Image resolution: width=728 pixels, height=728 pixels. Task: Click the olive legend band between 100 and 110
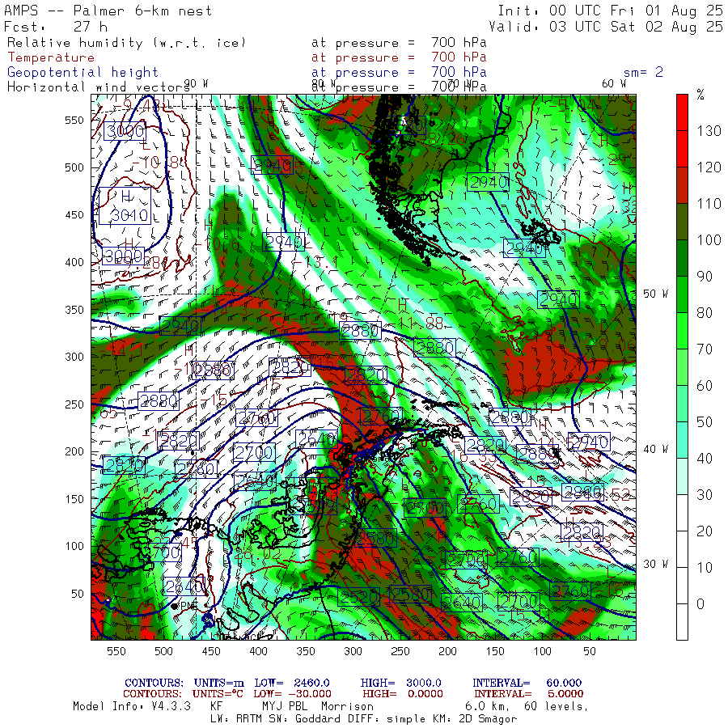point(682,222)
